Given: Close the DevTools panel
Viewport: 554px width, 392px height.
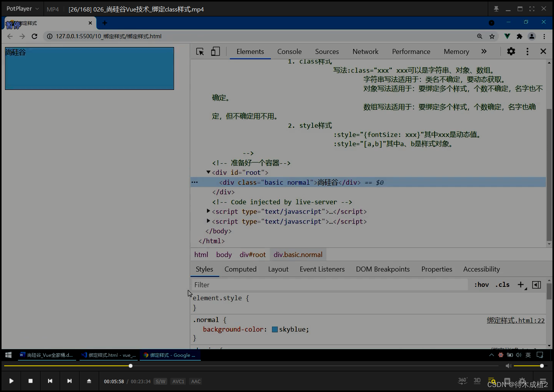Looking at the screenshot, I should coord(543,51).
